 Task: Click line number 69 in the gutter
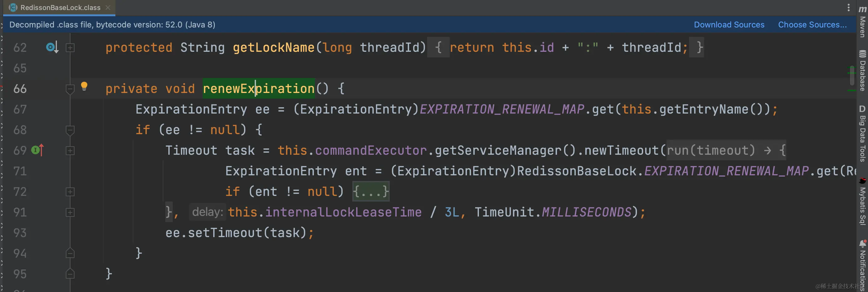[20, 150]
